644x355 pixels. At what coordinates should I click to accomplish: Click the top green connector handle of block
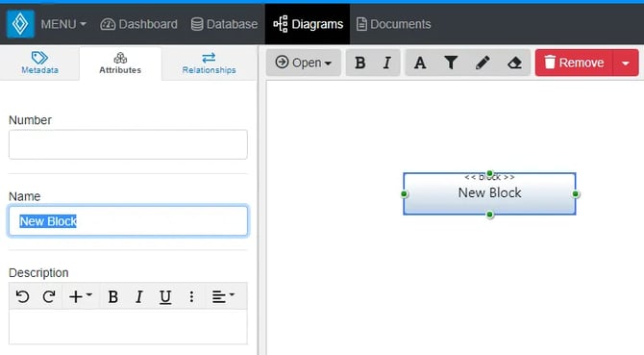pos(489,173)
